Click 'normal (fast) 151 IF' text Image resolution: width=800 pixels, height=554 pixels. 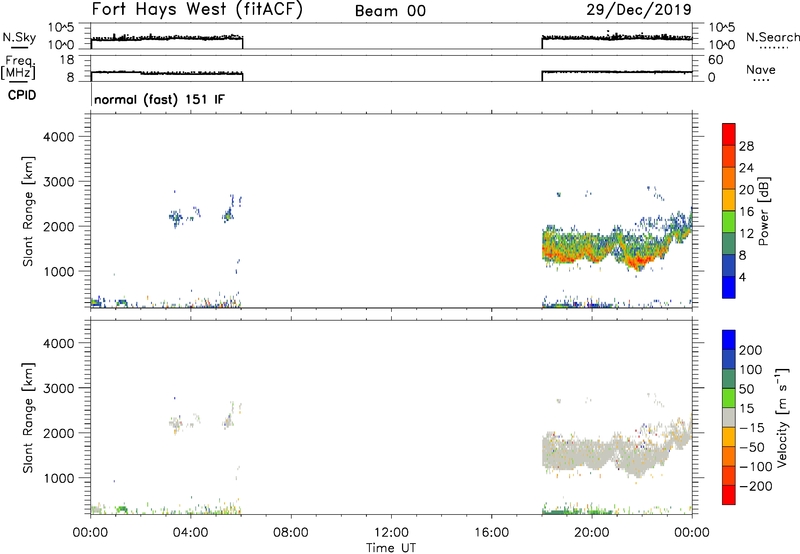159,99
